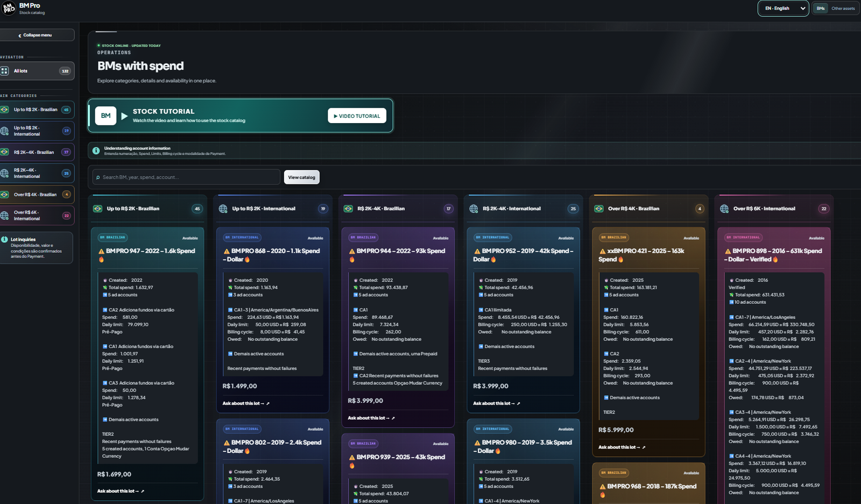Click the BM badge in the Stock Tutorial banner
Viewport: 861px width, 504px height.
click(105, 116)
